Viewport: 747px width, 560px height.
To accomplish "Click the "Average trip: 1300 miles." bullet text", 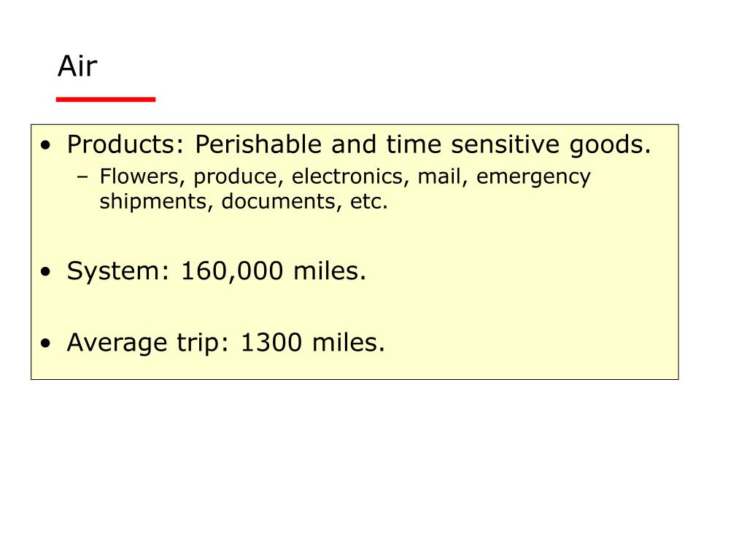I will 226,343.
